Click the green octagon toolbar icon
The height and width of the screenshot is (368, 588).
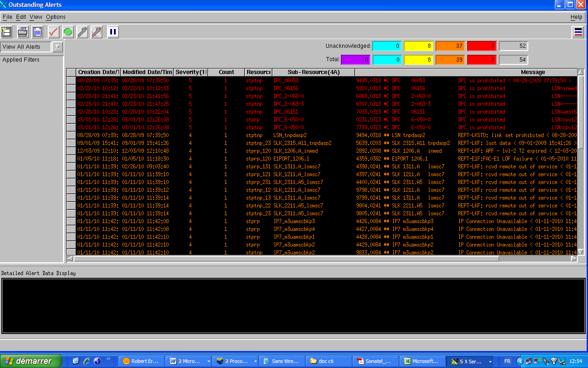(x=68, y=32)
